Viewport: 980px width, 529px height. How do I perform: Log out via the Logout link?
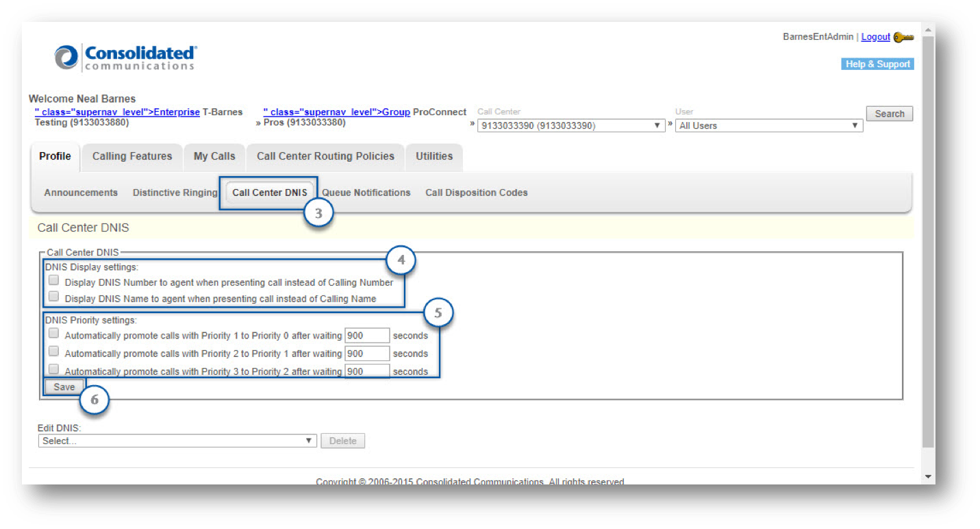point(875,37)
